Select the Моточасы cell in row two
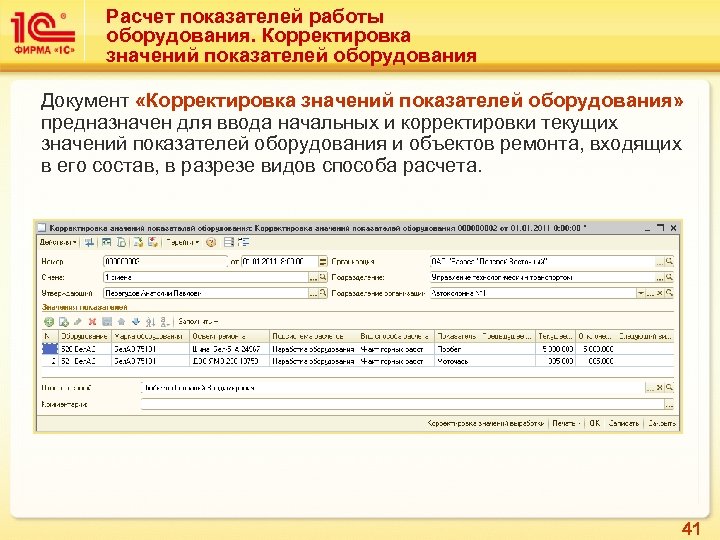 coord(485,361)
